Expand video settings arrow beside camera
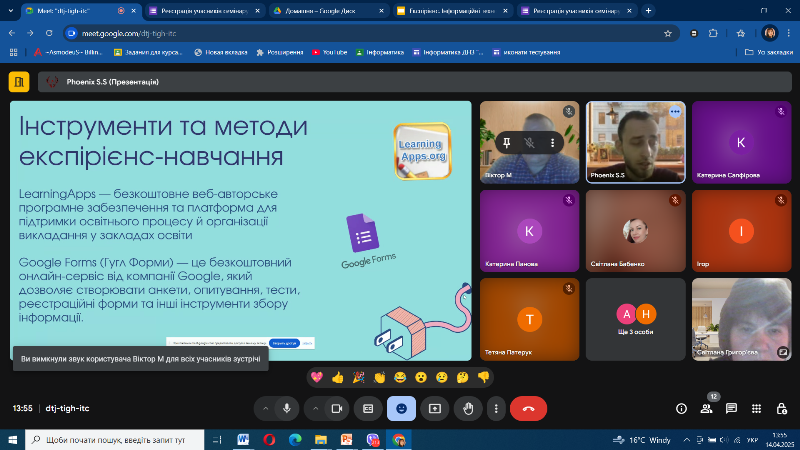The width and height of the screenshot is (800, 450). click(x=315, y=409)
